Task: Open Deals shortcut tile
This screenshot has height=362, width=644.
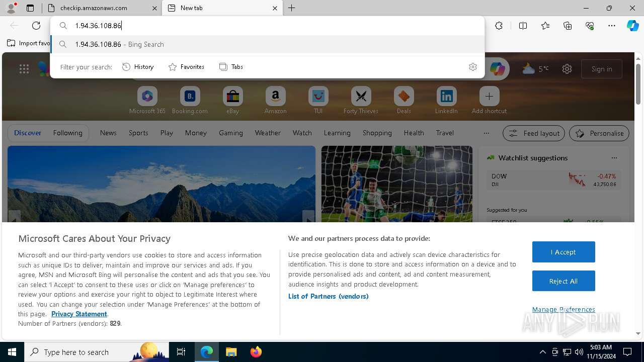Action: pyautogui.click(x=404, y=100)
